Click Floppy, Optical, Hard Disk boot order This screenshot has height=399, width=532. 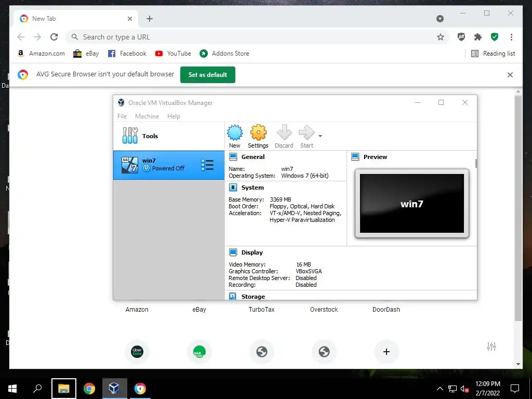[x=302, y=206]
